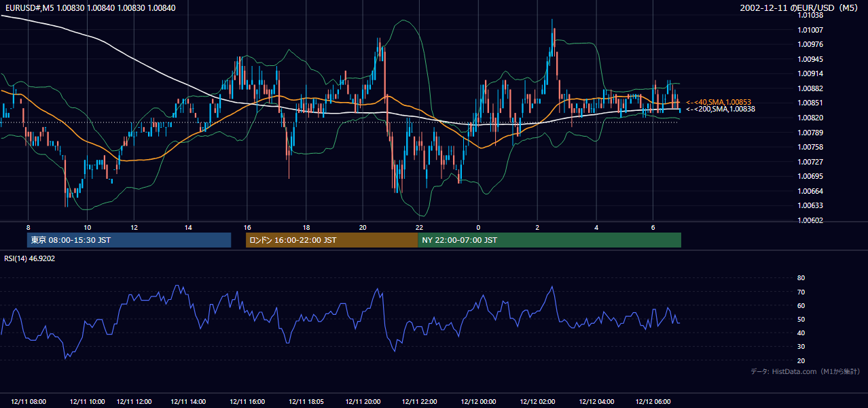This screenshot has height=408, width=868.
Task: Click bottom timeline label 12/12 06:00
Action: [x=653, y=402]
